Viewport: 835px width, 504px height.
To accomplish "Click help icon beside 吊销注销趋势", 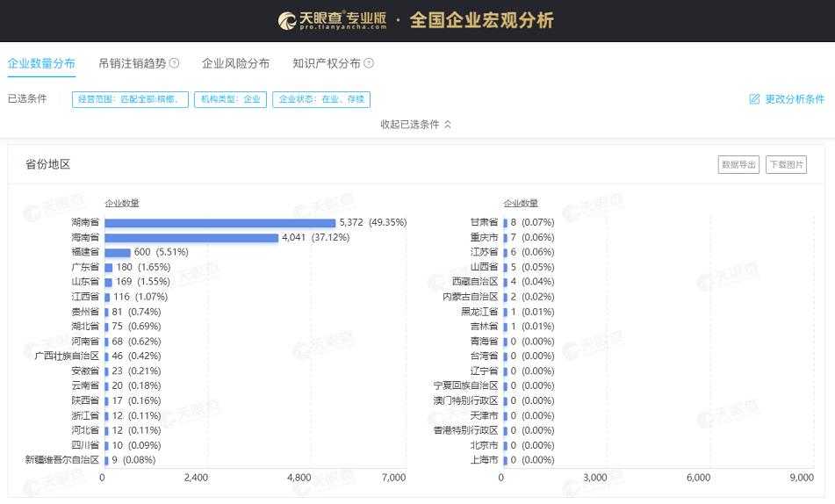I will (x=174, y=63).
